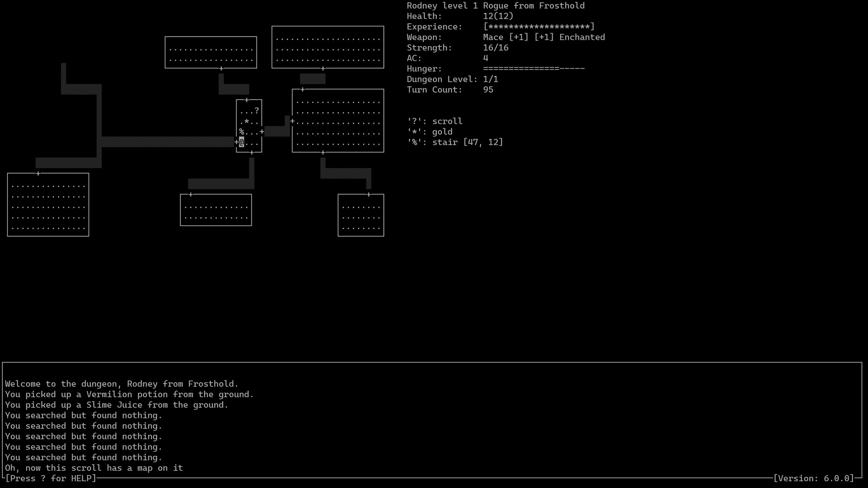This screenshot has width=868, height=488.
Task: Click the % stair symbol in the small room
Action: pyautogui.click(x=241, y=132)
